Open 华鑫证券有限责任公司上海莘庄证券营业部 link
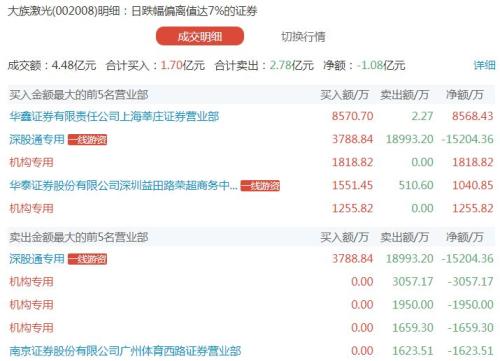500x361 pixels. pyautogui.click(x=114, y=116)
